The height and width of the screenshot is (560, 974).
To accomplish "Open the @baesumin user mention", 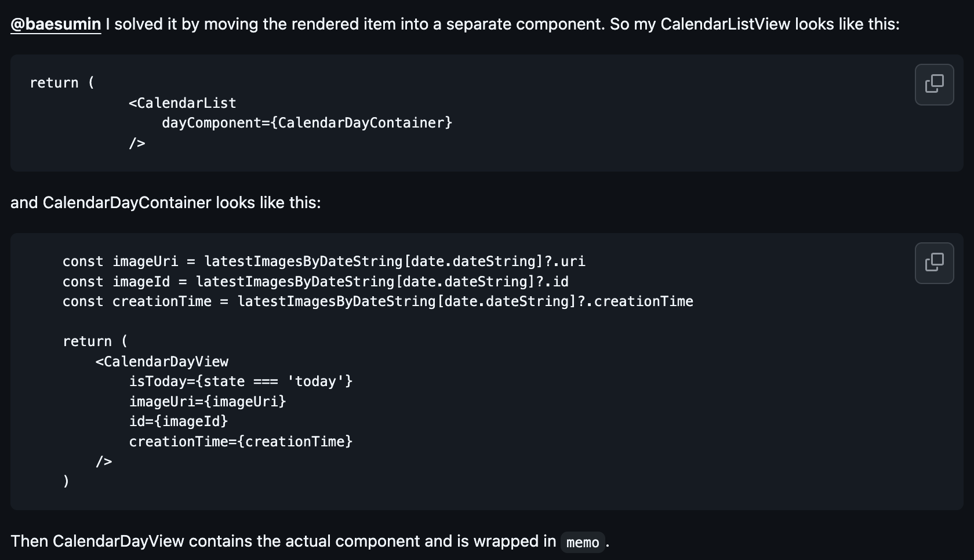I will pos(56,24).
